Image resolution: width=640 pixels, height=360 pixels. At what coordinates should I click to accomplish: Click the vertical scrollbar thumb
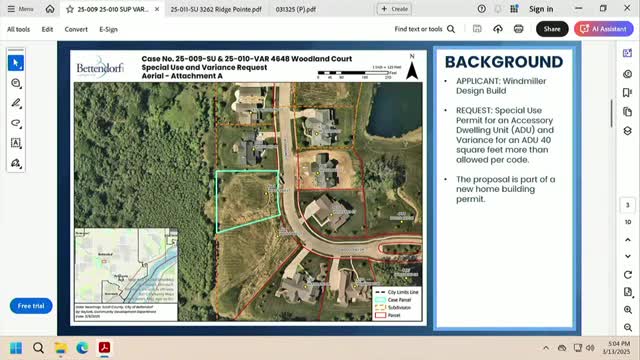coord(611,113)
